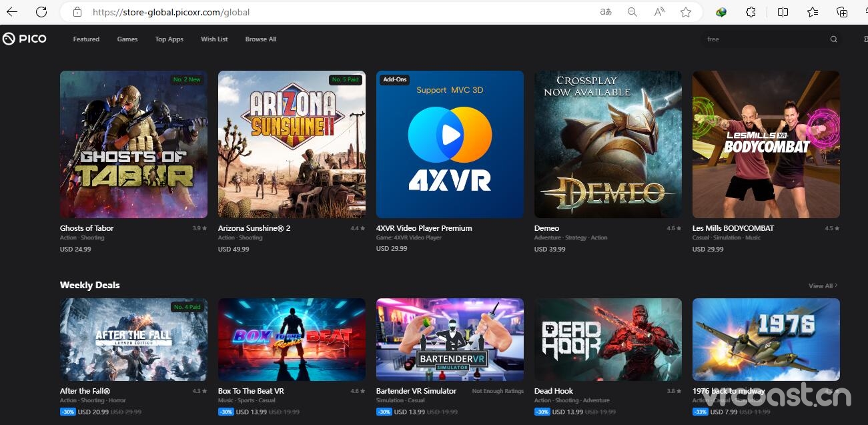
Task: Open the Favorites list icon
Action: click(x=813, y=12)
